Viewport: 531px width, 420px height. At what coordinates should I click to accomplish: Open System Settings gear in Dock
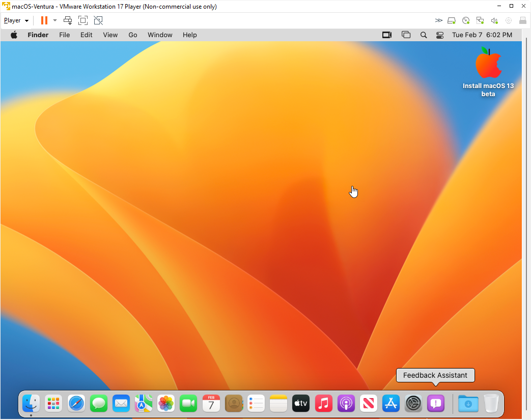coord(413,404)
